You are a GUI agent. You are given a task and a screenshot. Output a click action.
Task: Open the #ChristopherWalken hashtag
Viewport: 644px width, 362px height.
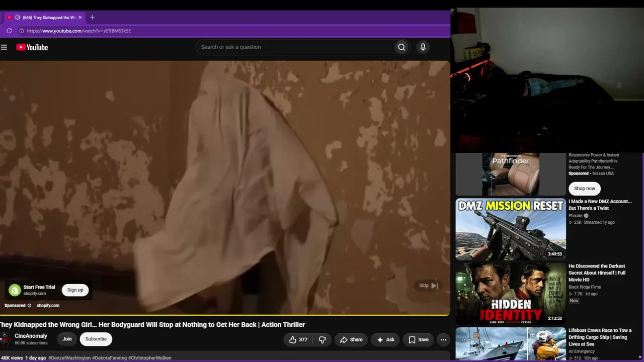point(150,358)
